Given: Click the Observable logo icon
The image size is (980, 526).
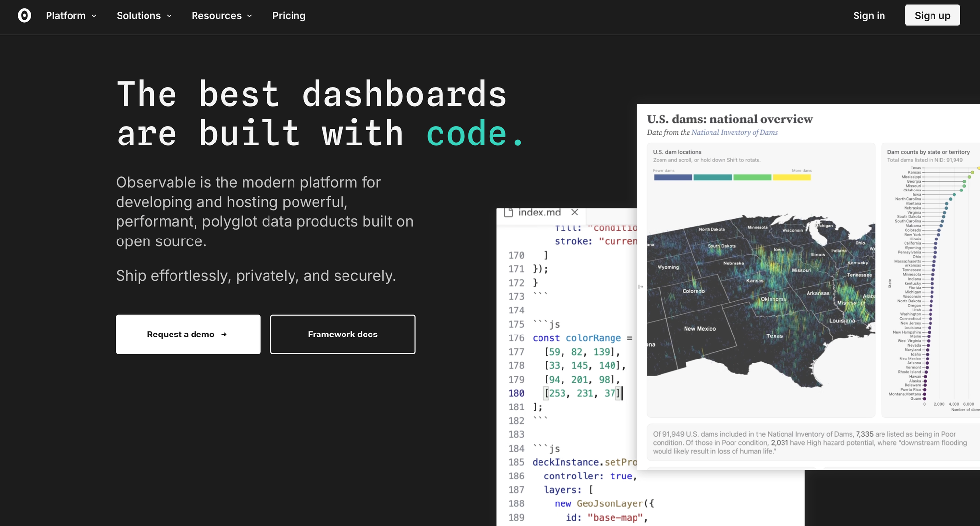Looking at the screenshot, I should point(24,16).
